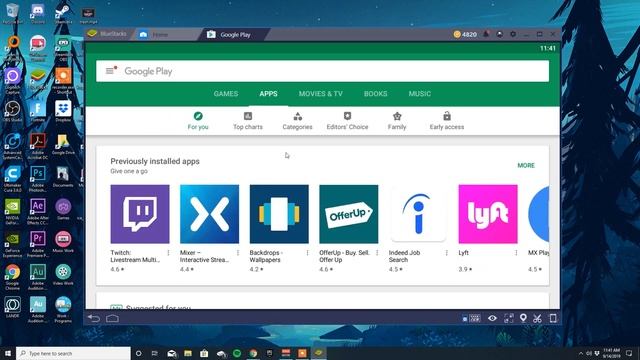Open Chrome from the taskbar
Viewport: 640px width, 360px height.
(253, 353)
